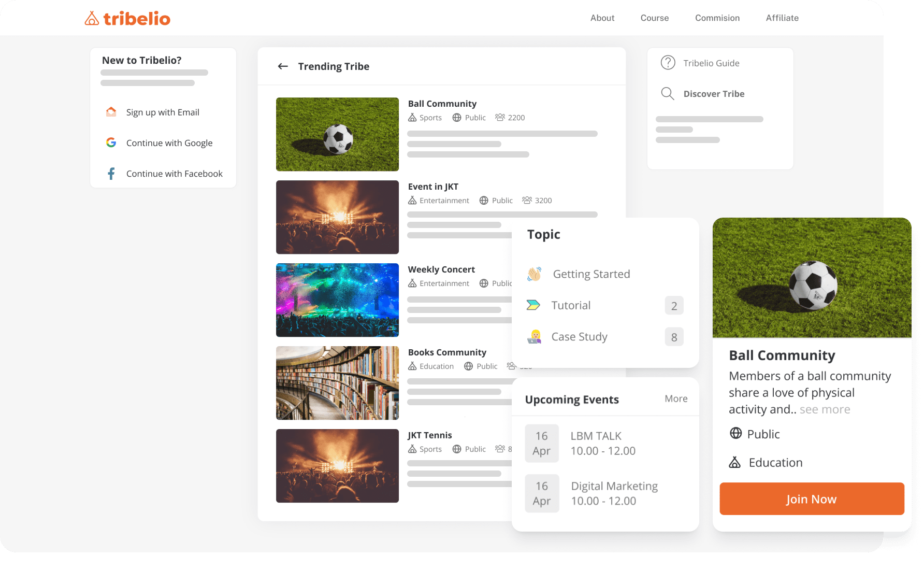Viewport: 924px width, 570px height.
Task: Click the Tribelio Guide question mark icon
Action: pyautogui.click(x=668, y=63)
